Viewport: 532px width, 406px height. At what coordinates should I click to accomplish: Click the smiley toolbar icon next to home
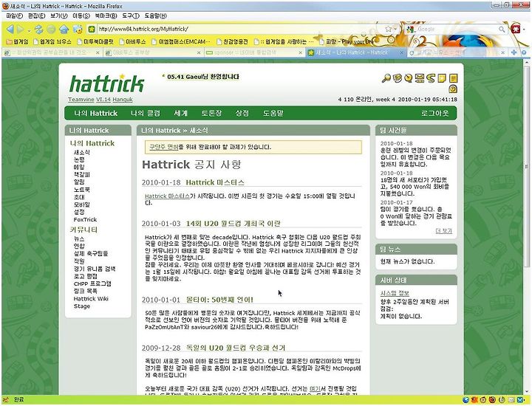(x=78, y=30)
